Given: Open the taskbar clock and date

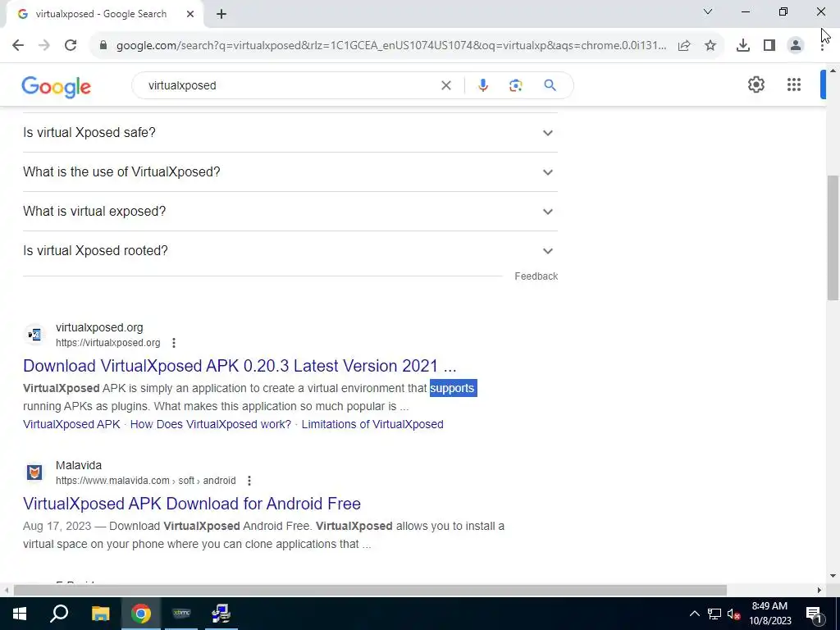Looking at the screenshot, I should [769, 614].
